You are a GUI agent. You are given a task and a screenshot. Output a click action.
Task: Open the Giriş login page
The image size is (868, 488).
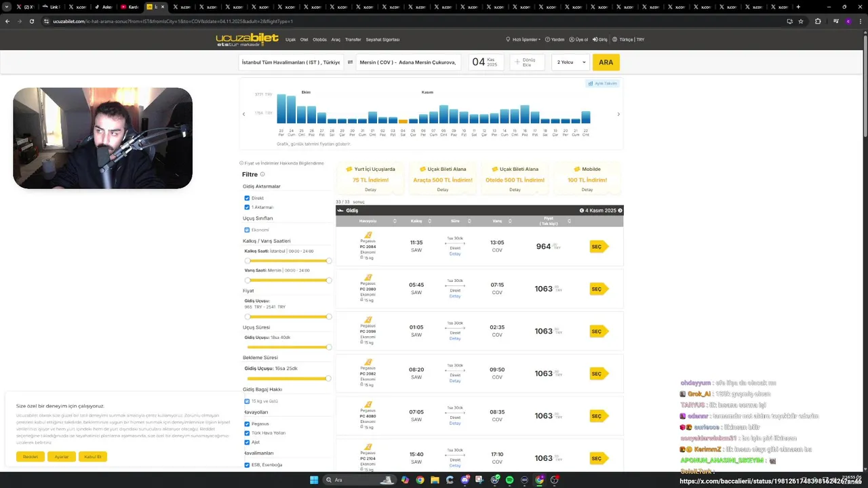(600, 39)
